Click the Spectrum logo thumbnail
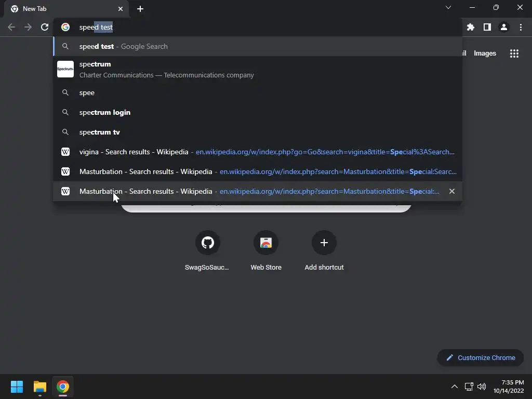This screenshot has width=532, height=399. (x=65, y=69)
